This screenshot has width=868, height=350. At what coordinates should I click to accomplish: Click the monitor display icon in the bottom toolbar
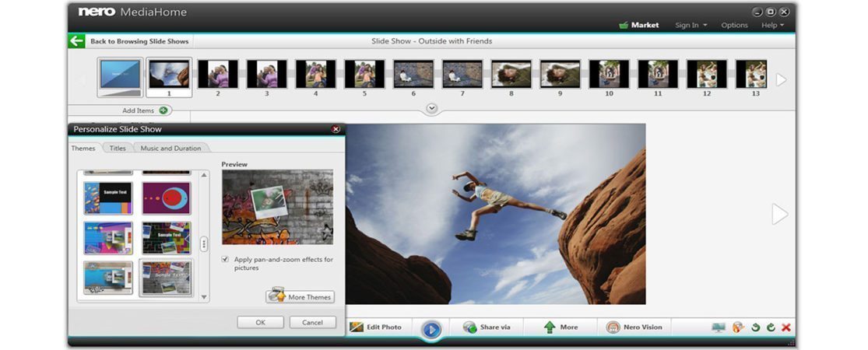point(719,328)
